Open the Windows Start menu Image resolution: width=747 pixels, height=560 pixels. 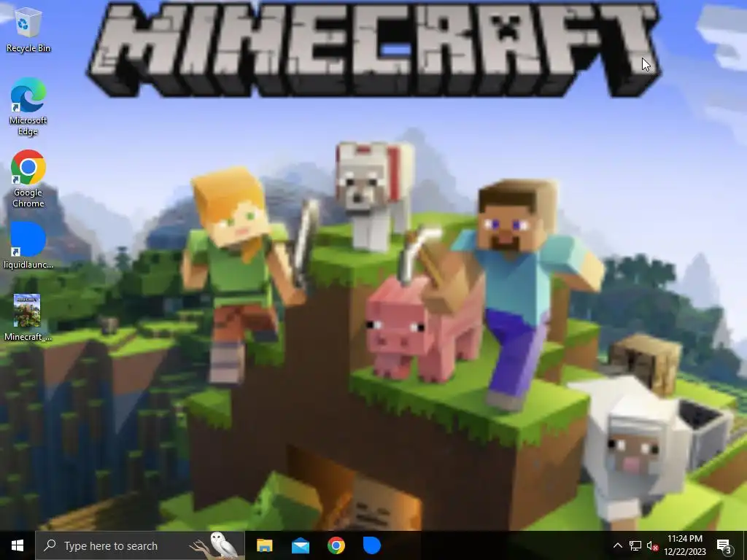click(x=18, y=545)
